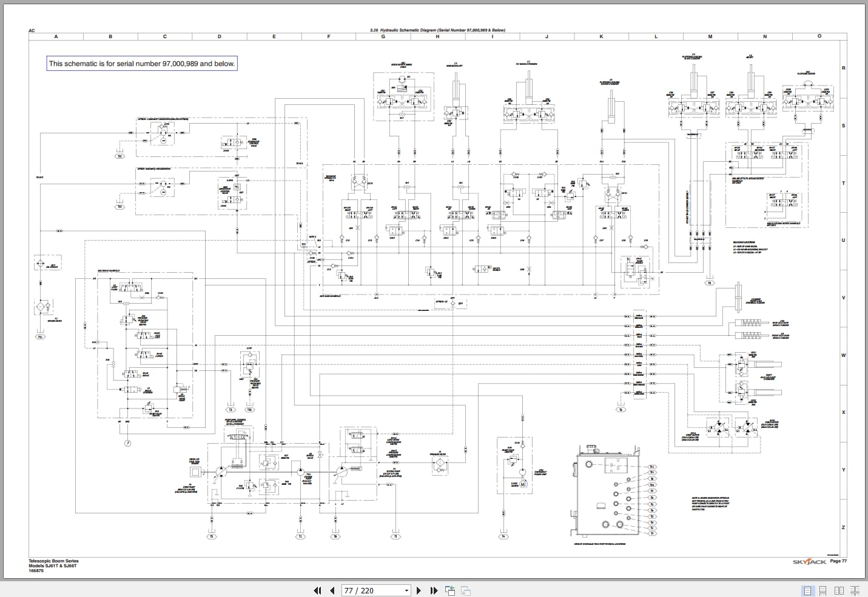This screenshot has width=868, height=597.
Task: Click "Models SJ61T & SJ66T" footer text
Action: [x=53, y=565]
